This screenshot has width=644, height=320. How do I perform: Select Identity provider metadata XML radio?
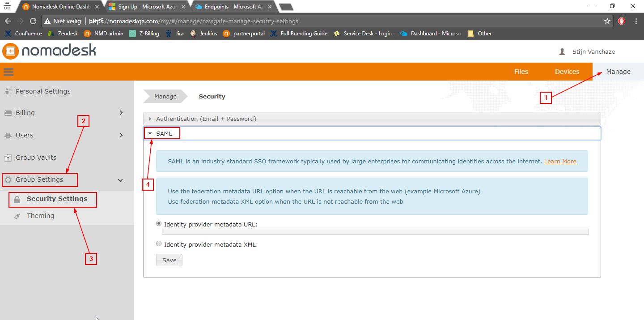(159, 244)
